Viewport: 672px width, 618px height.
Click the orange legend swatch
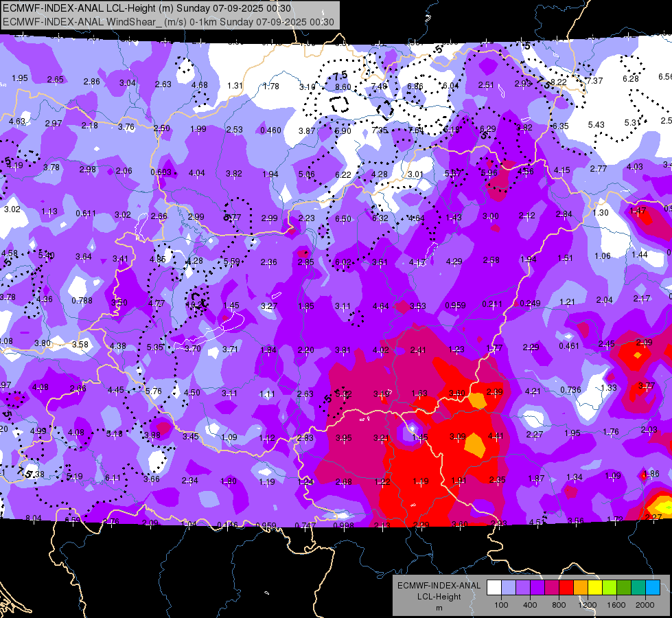tap(581, 588)
